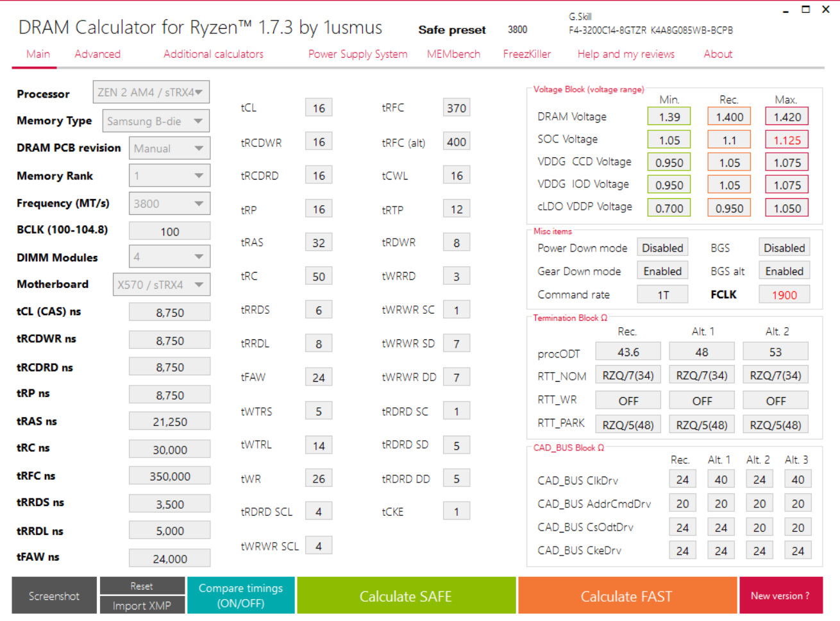Viewport: 840px width, 621px height.
Task: Click the tRFC value 370
Action: (457, 108)
